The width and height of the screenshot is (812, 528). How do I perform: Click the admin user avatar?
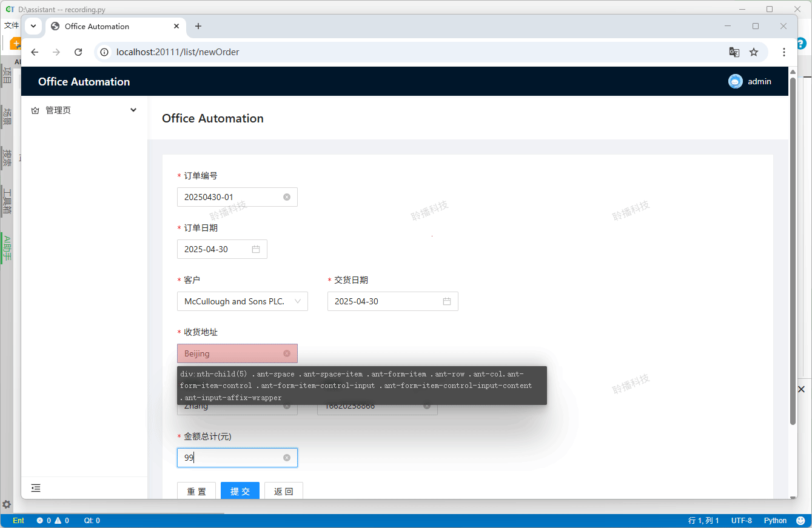[735, 81]
